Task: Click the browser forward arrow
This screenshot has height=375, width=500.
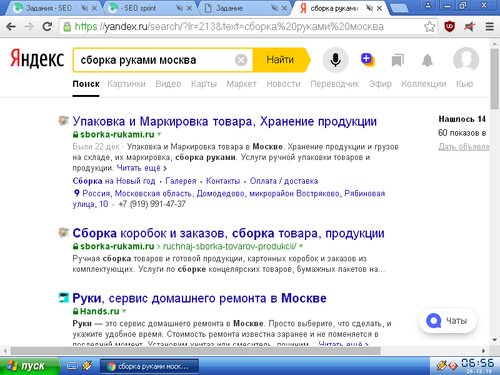Action: (29, 26)
